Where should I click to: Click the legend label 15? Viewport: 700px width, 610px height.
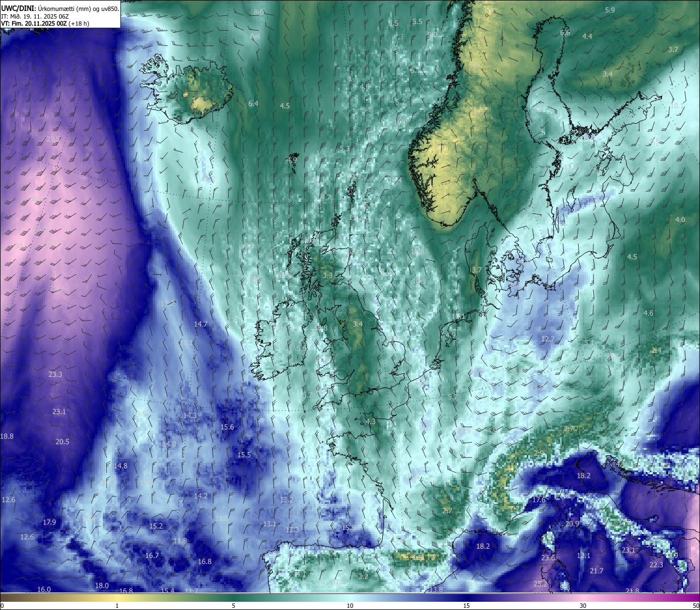[x=466, y=606]
